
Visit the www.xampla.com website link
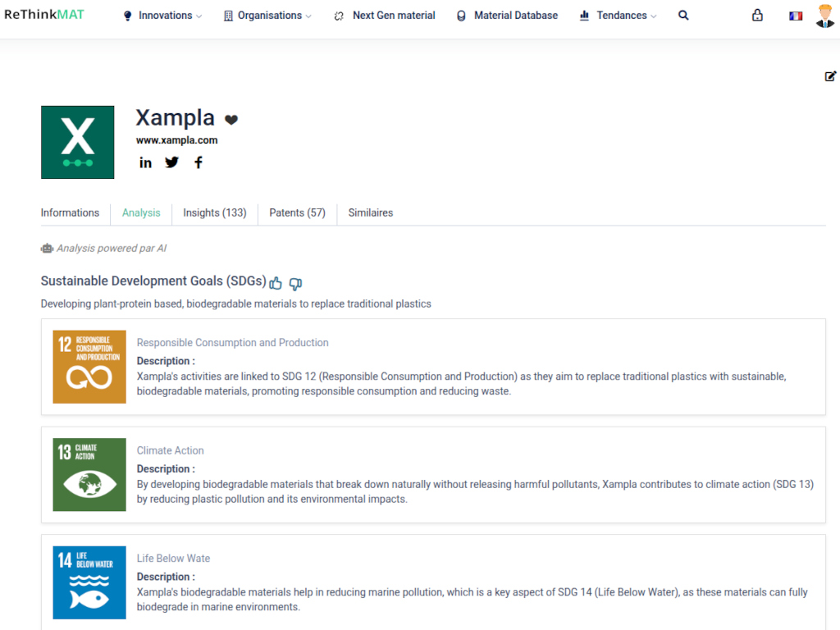[177, 140]
